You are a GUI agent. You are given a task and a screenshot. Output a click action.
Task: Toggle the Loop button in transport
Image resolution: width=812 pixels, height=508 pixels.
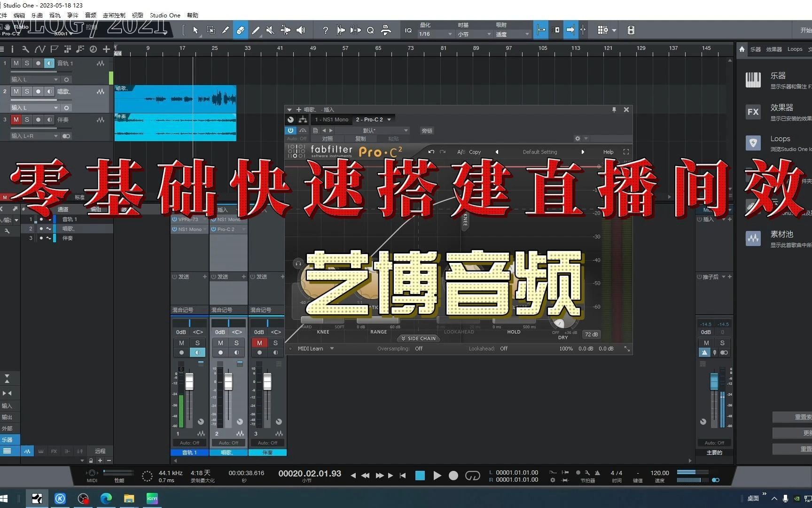(472, 476)
